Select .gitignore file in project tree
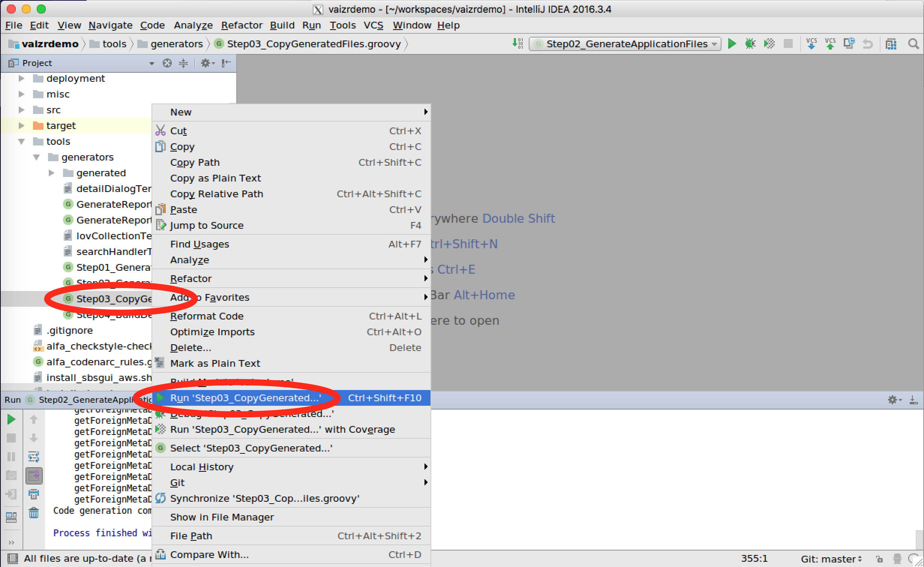Image resolution: width=924 pixels, height=567 pixels. pyautogui.click(x=69, y=330)
